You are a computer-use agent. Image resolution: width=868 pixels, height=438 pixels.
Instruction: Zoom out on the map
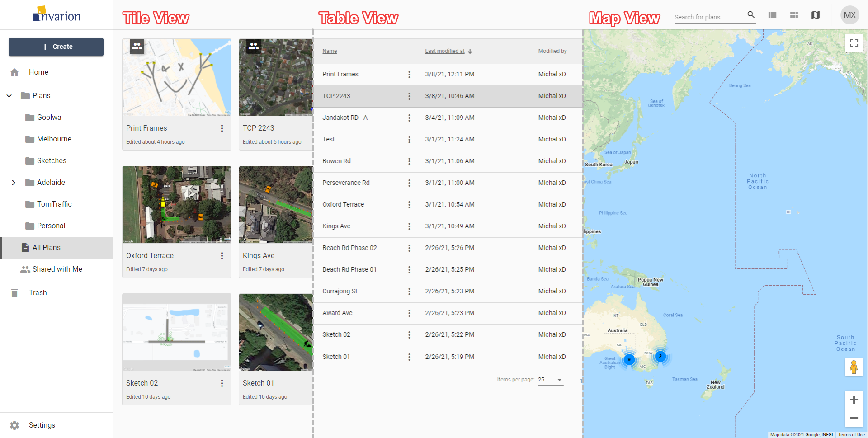click(854, 418)
